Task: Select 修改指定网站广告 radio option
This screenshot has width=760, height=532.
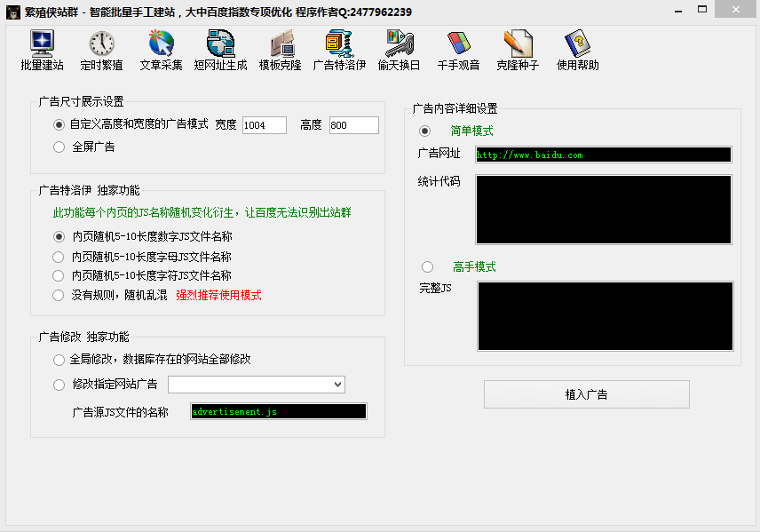Action: click(x=59, y=385)
